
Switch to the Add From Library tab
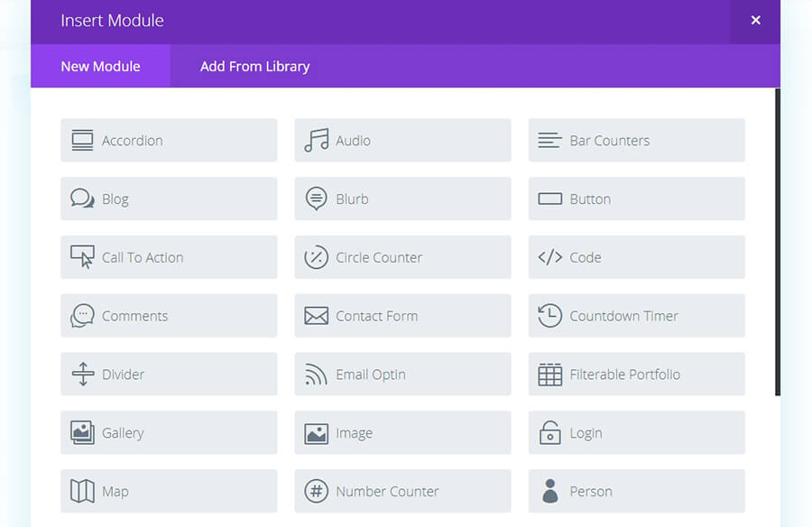click(x=255, y=66)
